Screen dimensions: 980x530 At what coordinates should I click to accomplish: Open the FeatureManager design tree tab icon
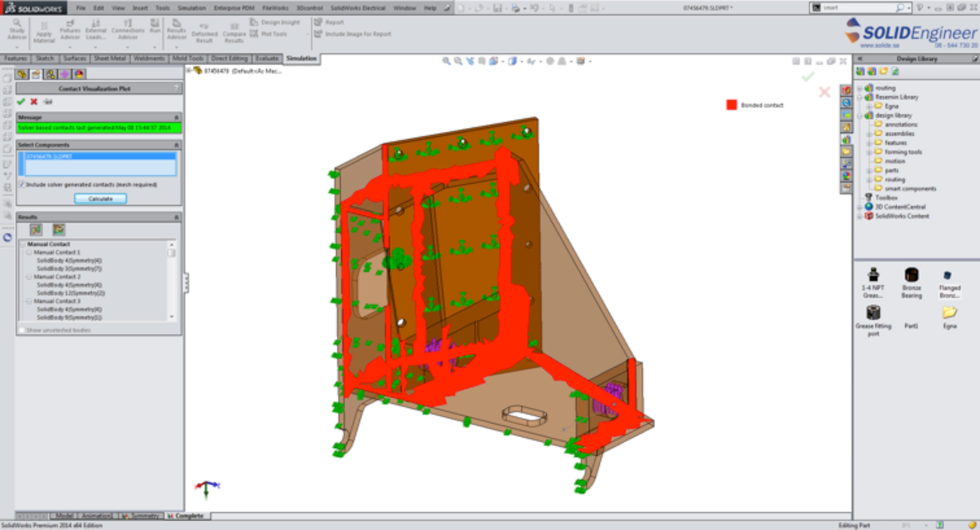[x=22, y=74]
